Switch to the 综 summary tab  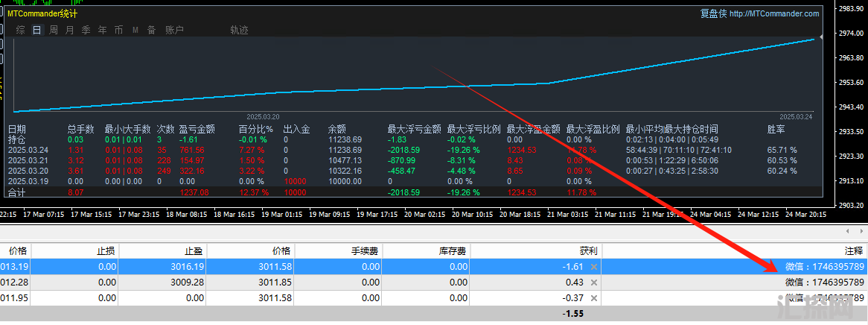[x=20, y=30]
